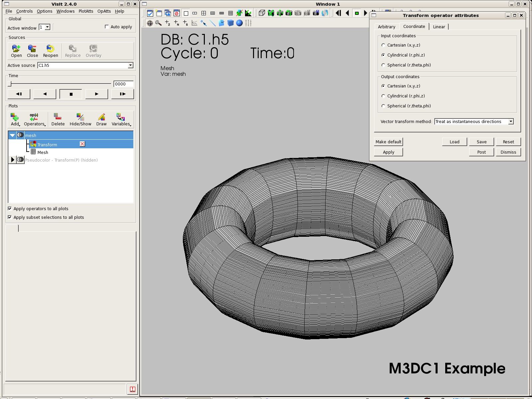Viewport: 532px width, 399px height.
Task: Set 2x2 window layout in toolbar
Action: point(203,13)
